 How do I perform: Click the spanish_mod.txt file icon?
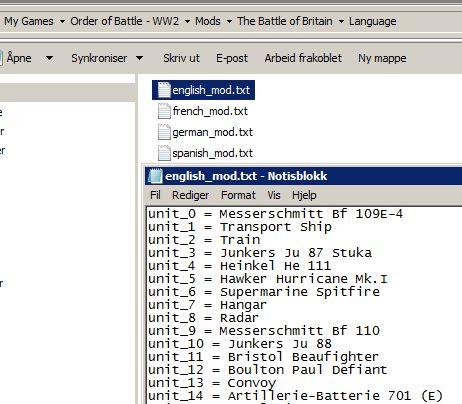pyautogui.click(x=164, y=153)
